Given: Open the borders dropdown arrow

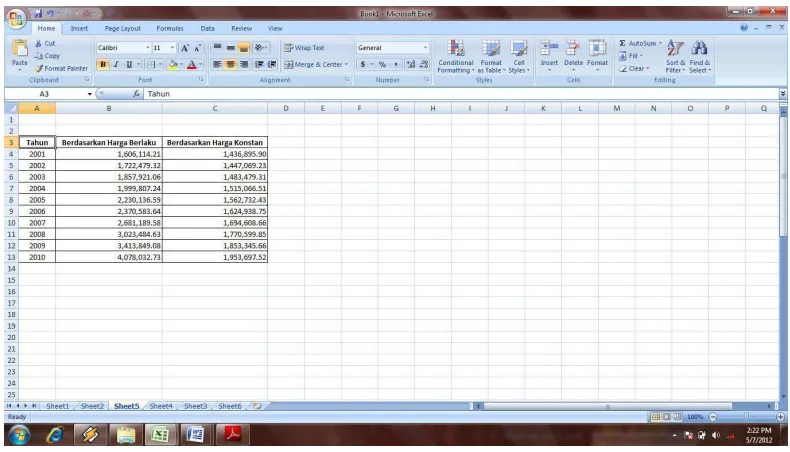Looking at the screenshot, I should click(160, 64).
